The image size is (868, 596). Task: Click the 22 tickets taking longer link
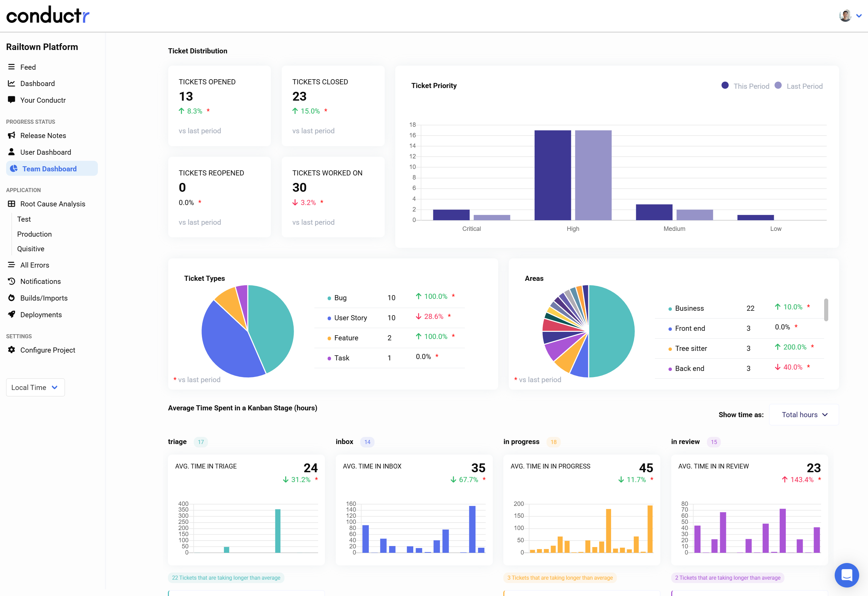226,577
